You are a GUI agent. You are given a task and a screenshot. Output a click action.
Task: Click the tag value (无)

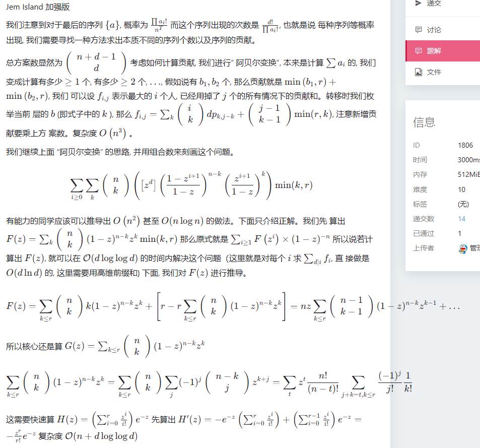pyautogui.click(x=463, y=204)
